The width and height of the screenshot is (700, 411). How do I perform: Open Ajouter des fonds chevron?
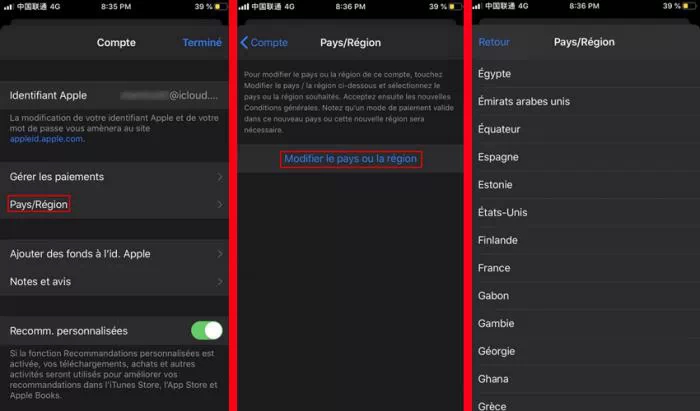tap(220, 254)
